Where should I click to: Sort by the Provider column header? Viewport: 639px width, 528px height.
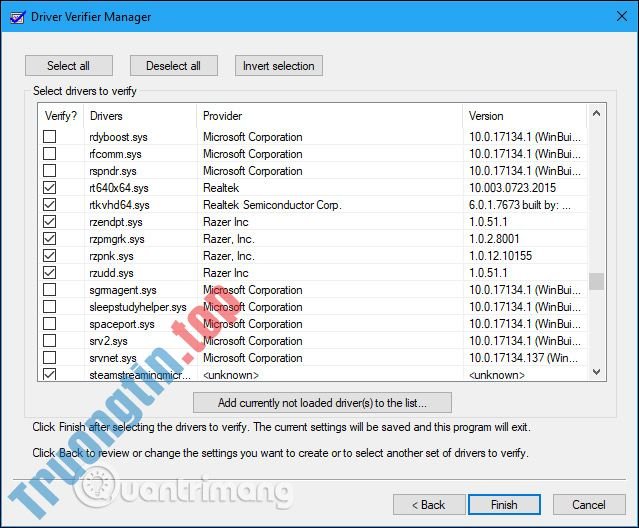[330, 116]
